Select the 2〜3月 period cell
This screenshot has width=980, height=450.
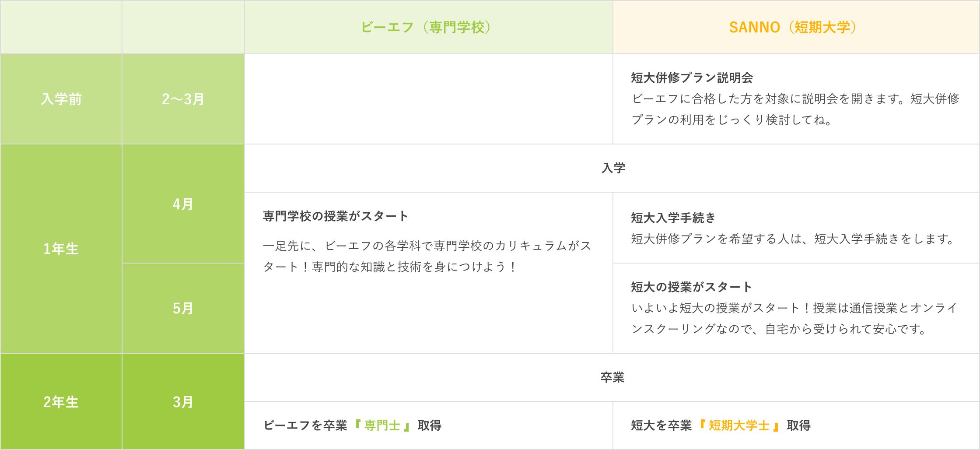[x=183, y=99]
